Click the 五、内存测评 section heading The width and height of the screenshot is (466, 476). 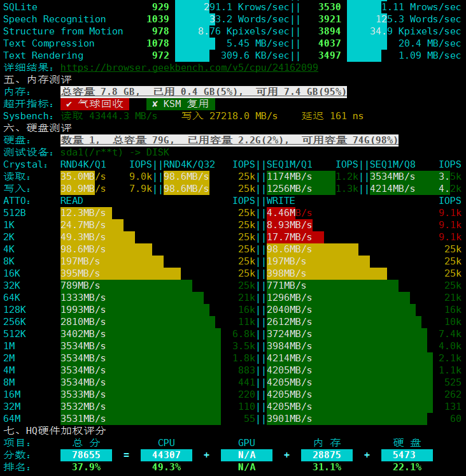[38, 80]
